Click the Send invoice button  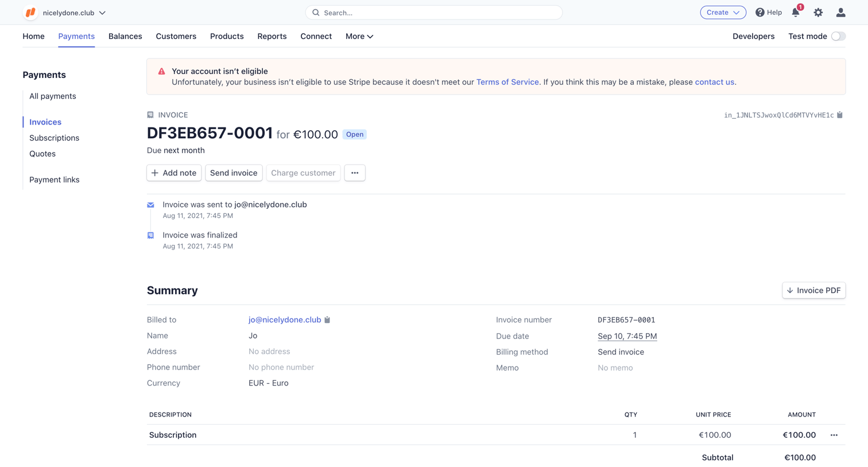tap(234, 173)
